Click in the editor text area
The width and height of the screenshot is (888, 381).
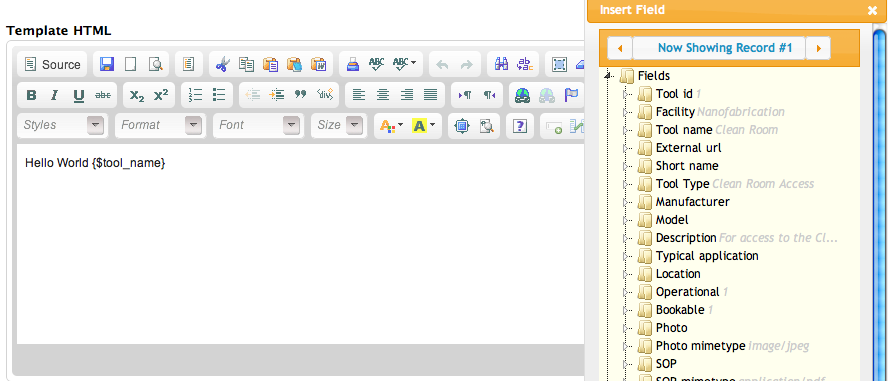point(300,244)
